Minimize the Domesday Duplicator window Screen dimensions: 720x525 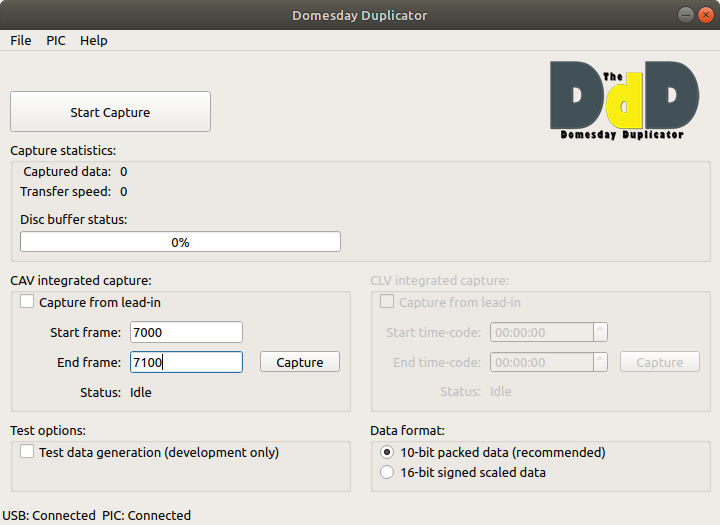coord(686,15)
